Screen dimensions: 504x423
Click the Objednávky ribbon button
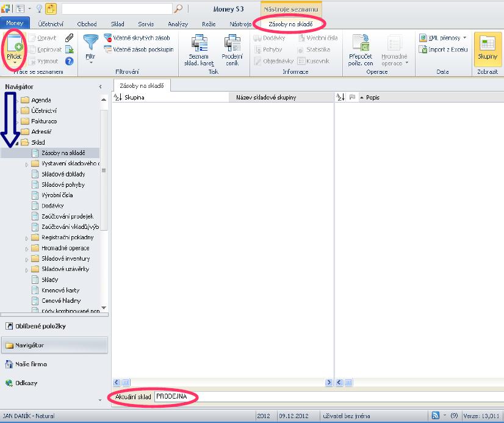click(273, 61)
